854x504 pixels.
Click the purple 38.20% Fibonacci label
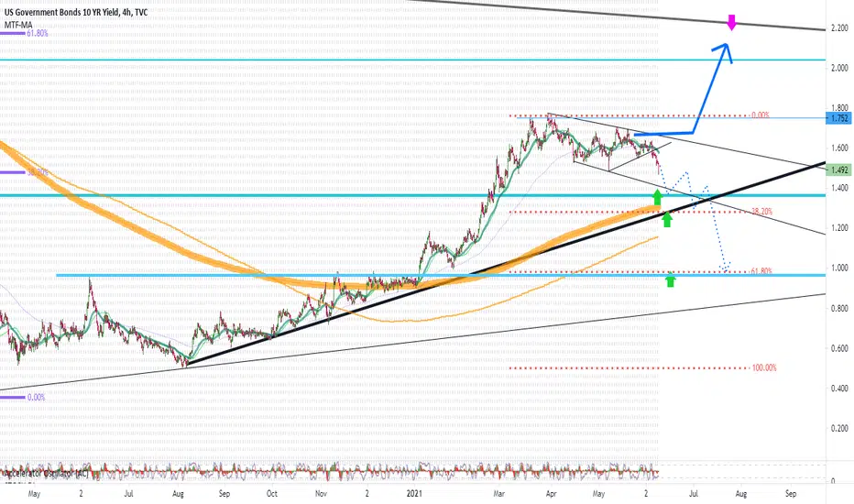38,172
